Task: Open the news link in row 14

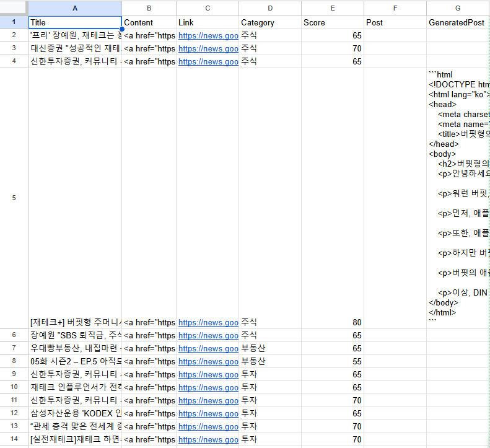Action: click(208, 439)
